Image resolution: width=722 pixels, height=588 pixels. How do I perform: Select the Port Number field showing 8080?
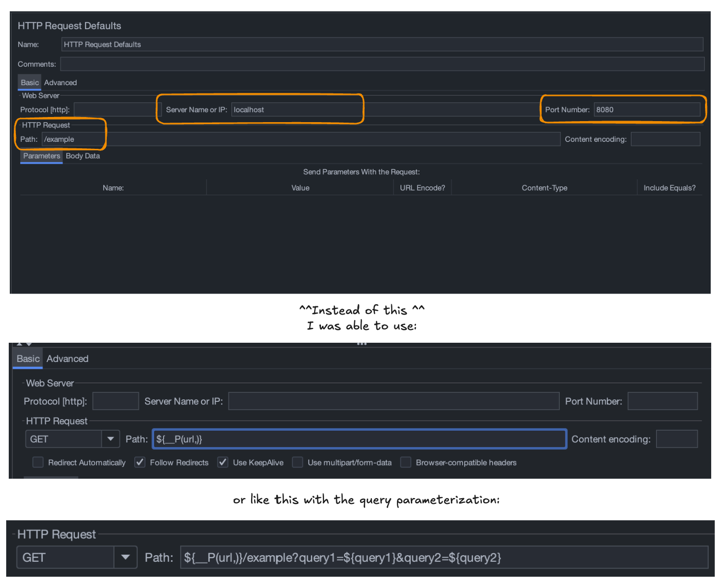point(648,109)
